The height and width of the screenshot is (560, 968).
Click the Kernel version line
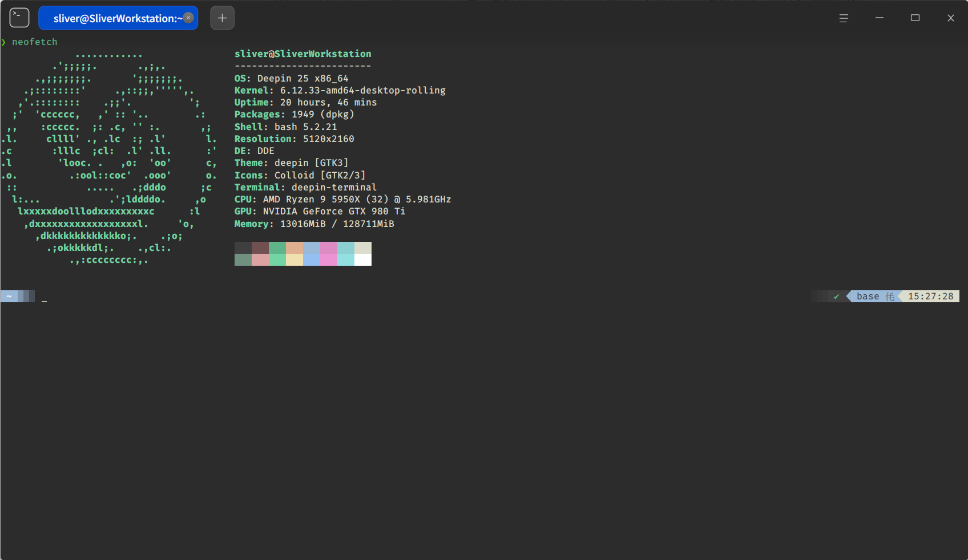coord(340,91)
